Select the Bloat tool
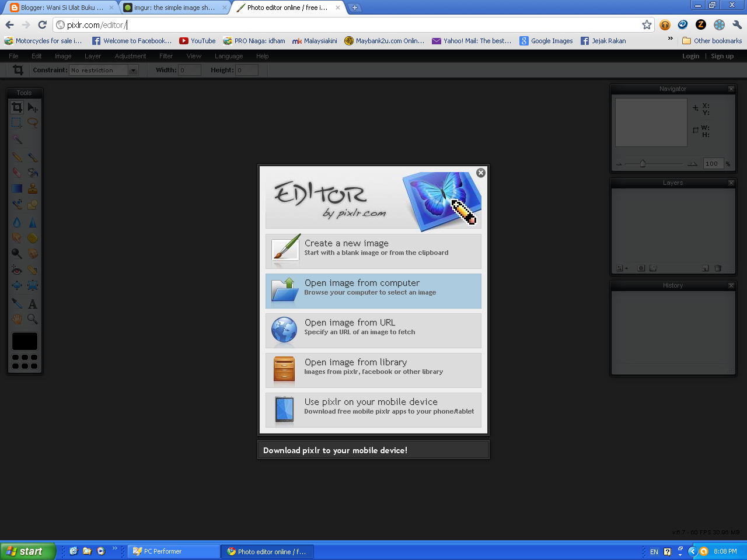Image resolution: width=747 pixels, height=560 pixels. [17, 286]
